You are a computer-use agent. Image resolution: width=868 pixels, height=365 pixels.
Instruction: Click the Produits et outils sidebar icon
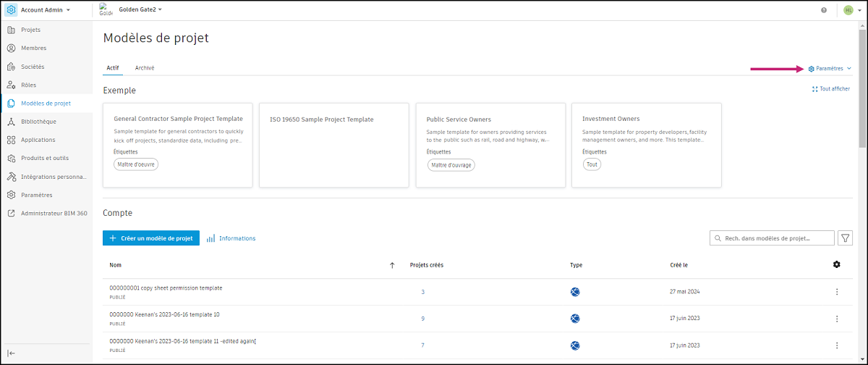point(12,158)
